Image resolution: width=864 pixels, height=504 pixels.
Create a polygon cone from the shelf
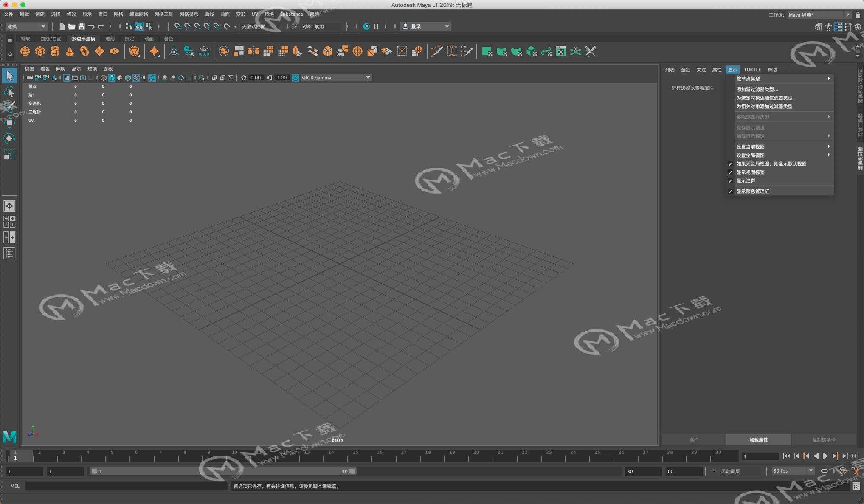[x=70, y=51]
